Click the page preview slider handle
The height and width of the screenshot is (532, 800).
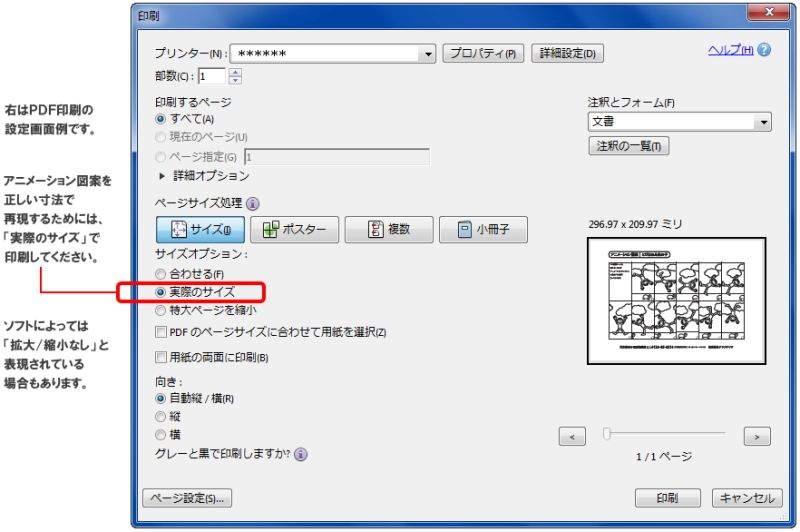[x=606, y=434]
